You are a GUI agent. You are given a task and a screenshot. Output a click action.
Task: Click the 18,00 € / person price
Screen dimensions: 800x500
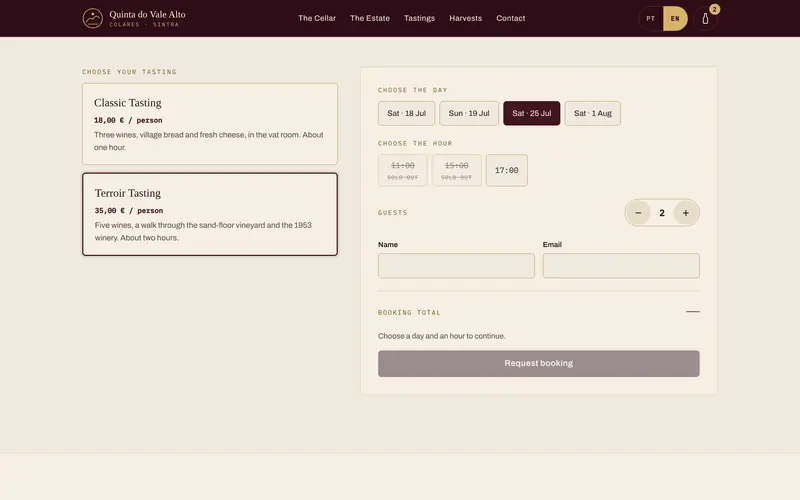coord(128,120)
